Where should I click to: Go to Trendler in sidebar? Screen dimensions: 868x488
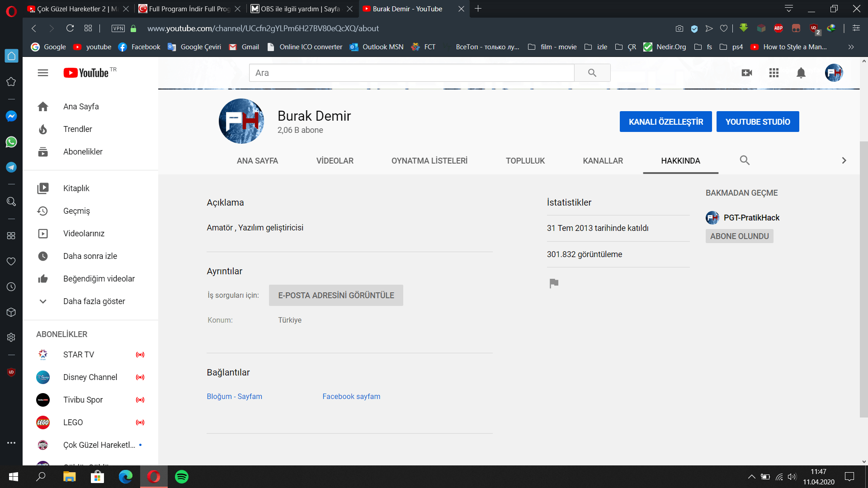90,129
